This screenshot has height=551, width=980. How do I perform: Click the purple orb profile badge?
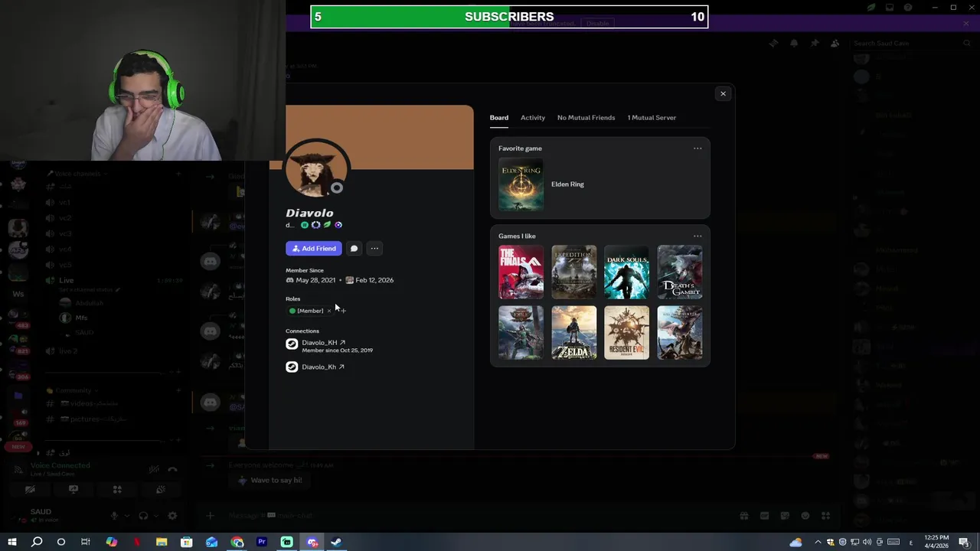coord(338,225)
